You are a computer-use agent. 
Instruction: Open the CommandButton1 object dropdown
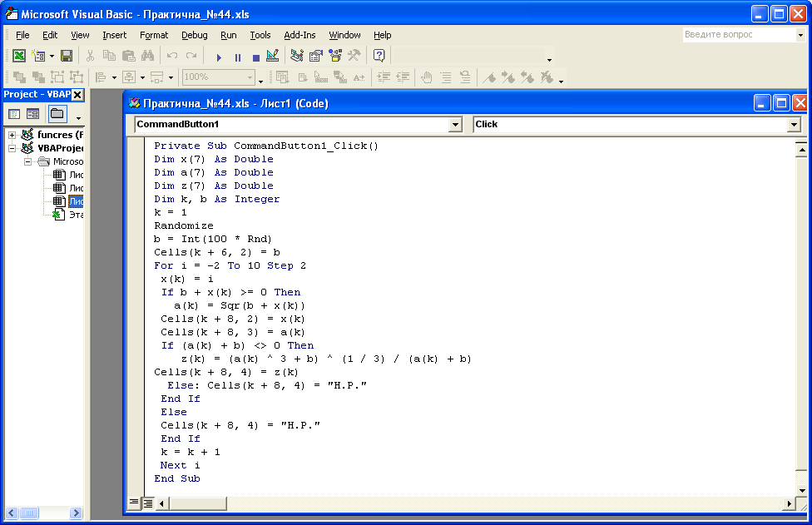coord(455,124)
